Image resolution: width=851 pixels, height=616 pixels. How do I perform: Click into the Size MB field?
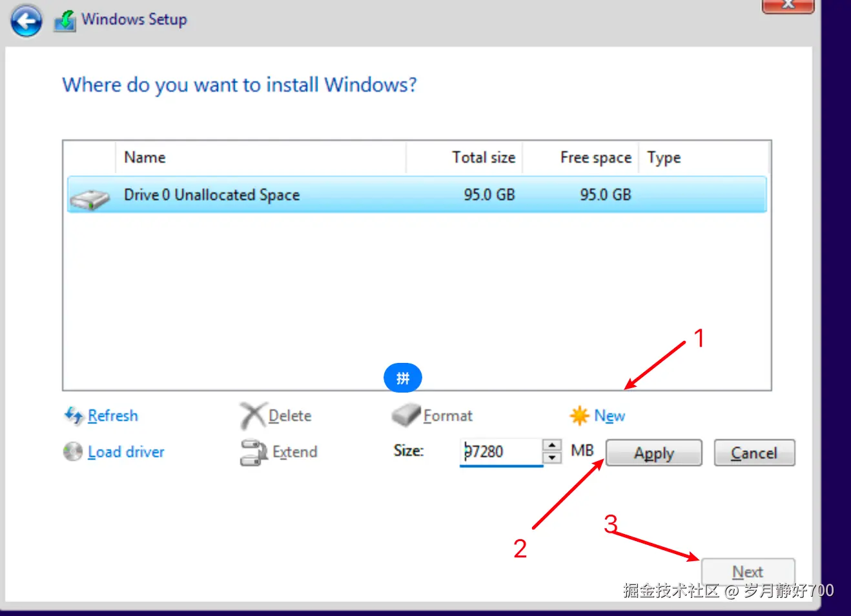[x=501, y=451]
